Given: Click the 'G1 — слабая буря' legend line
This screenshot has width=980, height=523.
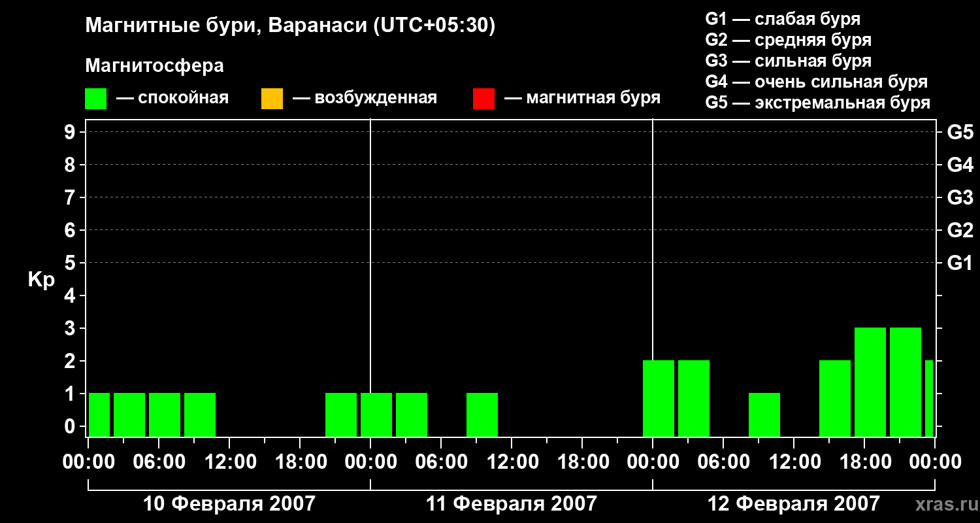Looking at the screenshot, I should 783,19.
